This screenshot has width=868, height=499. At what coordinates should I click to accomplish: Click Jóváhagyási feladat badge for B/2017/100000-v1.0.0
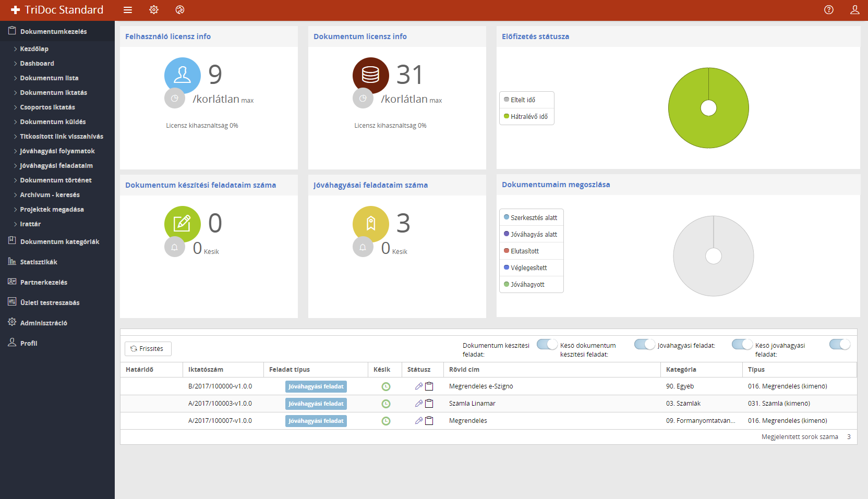pyautogui.click(x=316, y=386)
